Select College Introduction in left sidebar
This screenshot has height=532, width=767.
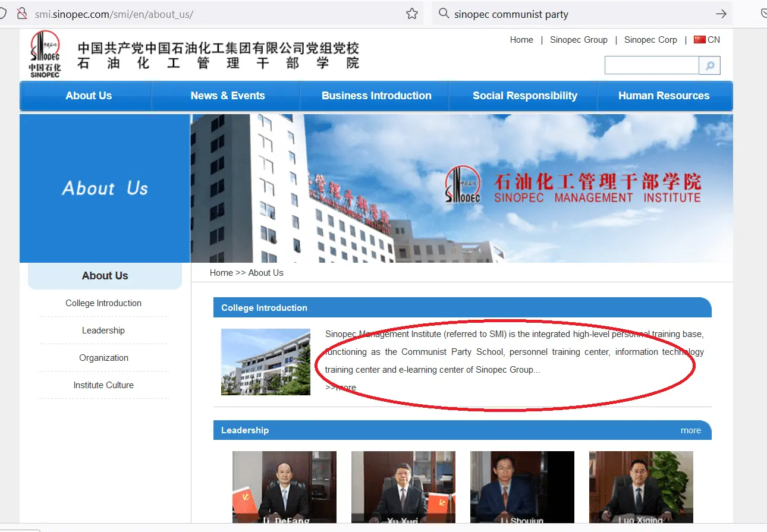click(x=103, y=303)
